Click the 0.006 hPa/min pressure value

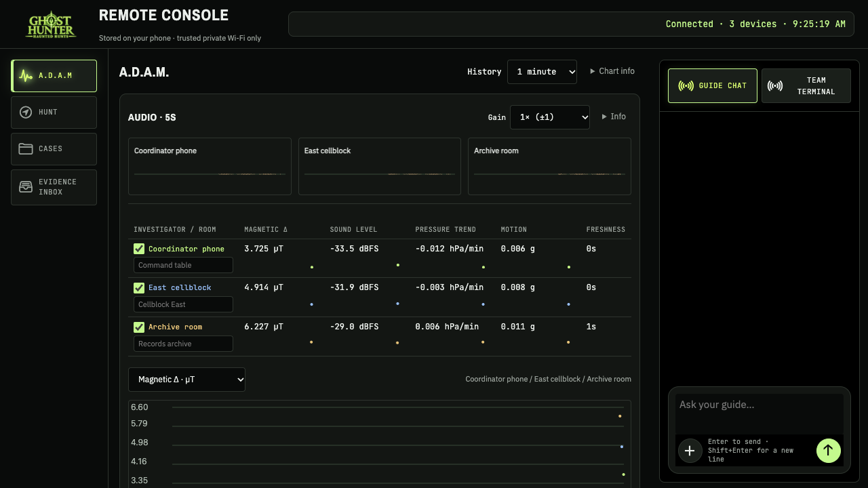(x=447, y=327)
